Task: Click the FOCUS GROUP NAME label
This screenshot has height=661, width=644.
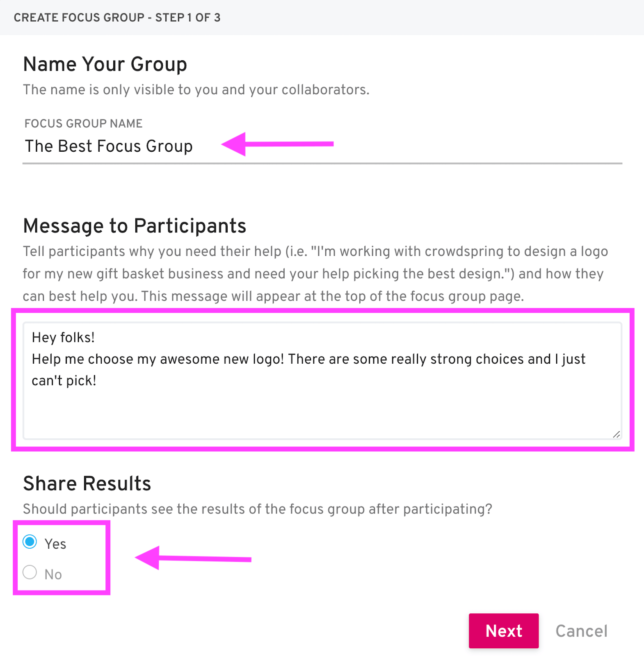Action: (83, 123)
